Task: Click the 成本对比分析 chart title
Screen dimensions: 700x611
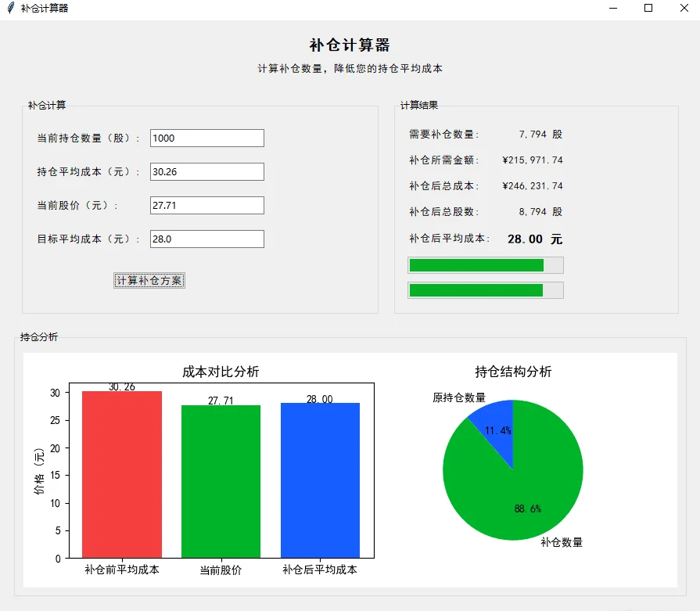Action: pos(221,373)
